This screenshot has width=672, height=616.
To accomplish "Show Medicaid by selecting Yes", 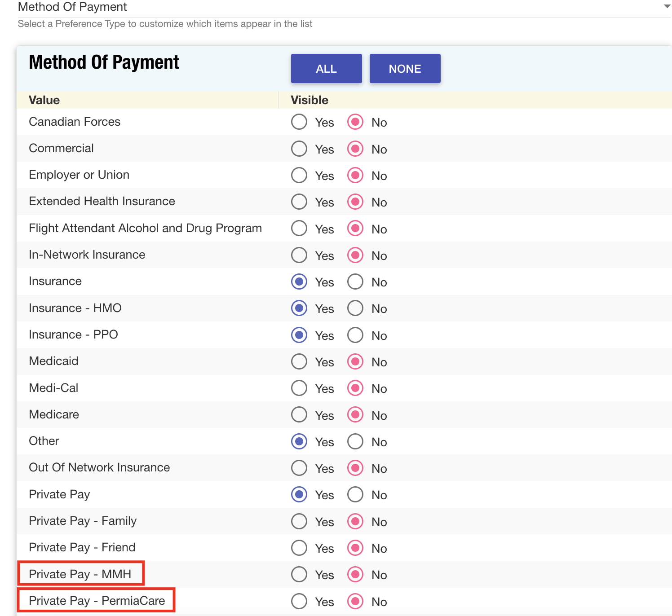I will (299, 362).
